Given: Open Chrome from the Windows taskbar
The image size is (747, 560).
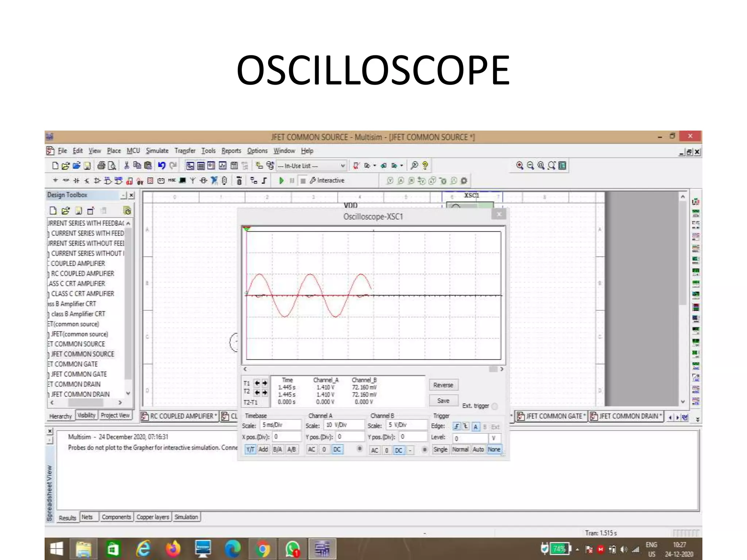Looking at the screenshot, I should 262,549.
